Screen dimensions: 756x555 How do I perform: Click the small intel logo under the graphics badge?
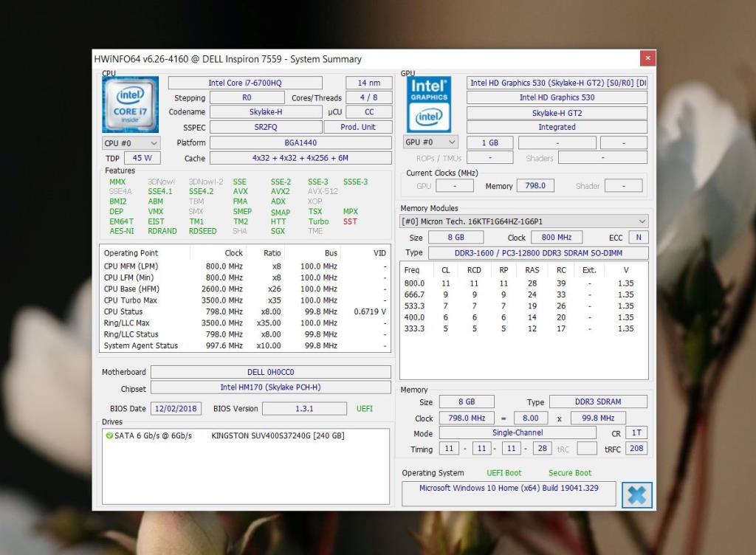click(x=429, y=118)
